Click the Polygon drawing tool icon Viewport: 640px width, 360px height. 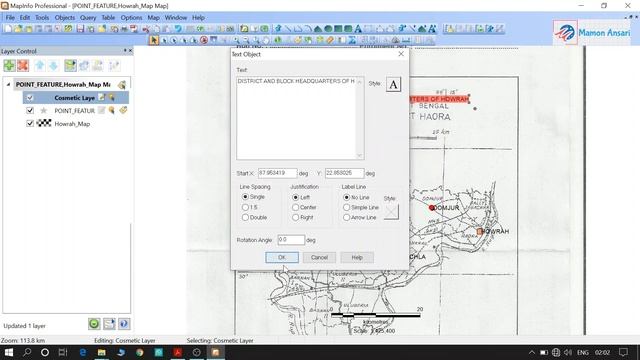(318, 29)
